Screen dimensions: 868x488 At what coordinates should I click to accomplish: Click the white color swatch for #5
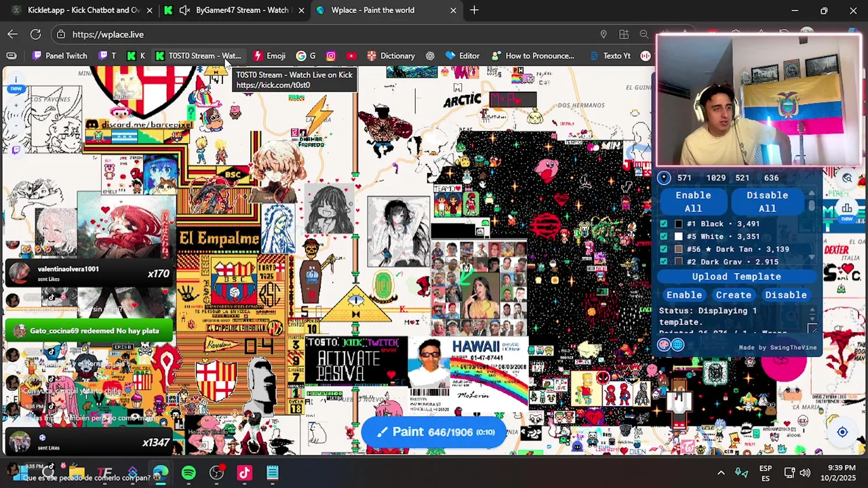click(x=678, y=237)
